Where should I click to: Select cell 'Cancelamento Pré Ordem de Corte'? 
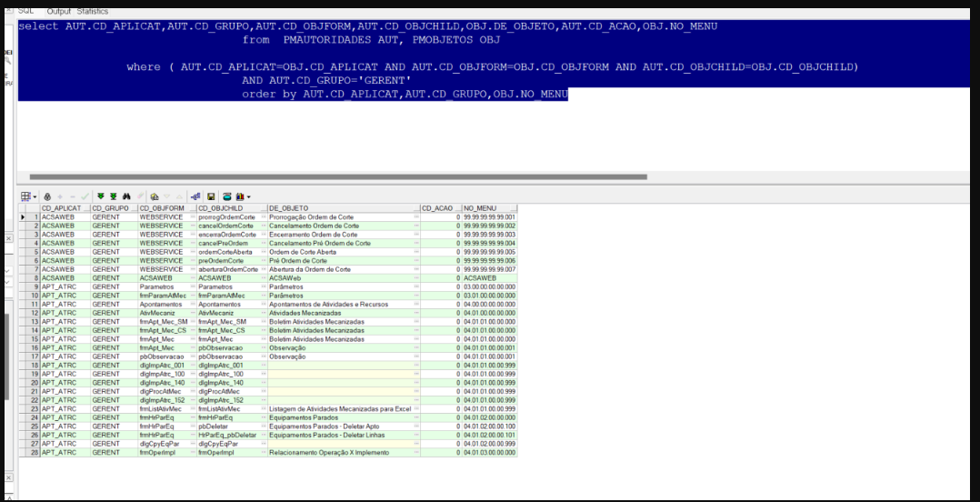tap(344, 243)
